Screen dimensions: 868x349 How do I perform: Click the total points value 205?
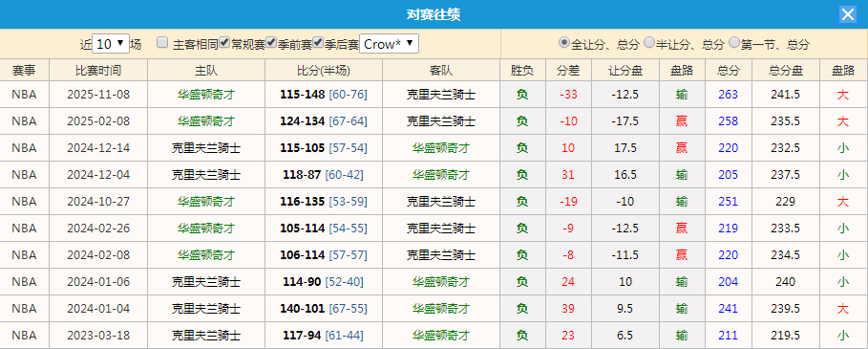pyautogui.click(x=728, y=175)
